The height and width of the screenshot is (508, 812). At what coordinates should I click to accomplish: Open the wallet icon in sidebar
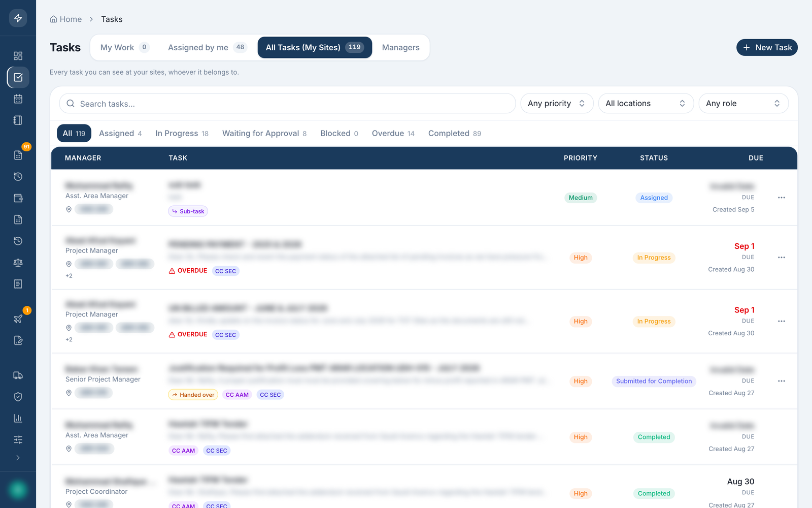point(18,198)
